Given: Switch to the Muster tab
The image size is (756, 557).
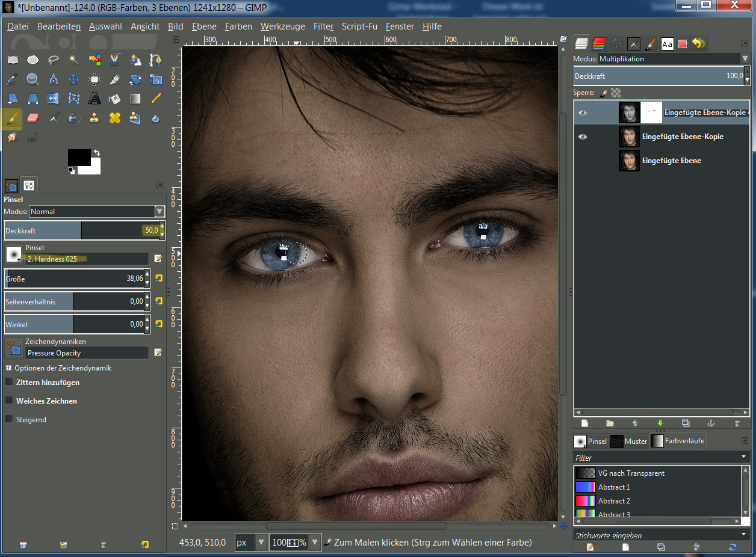Looking at the screenshot, I should [628, 441].
